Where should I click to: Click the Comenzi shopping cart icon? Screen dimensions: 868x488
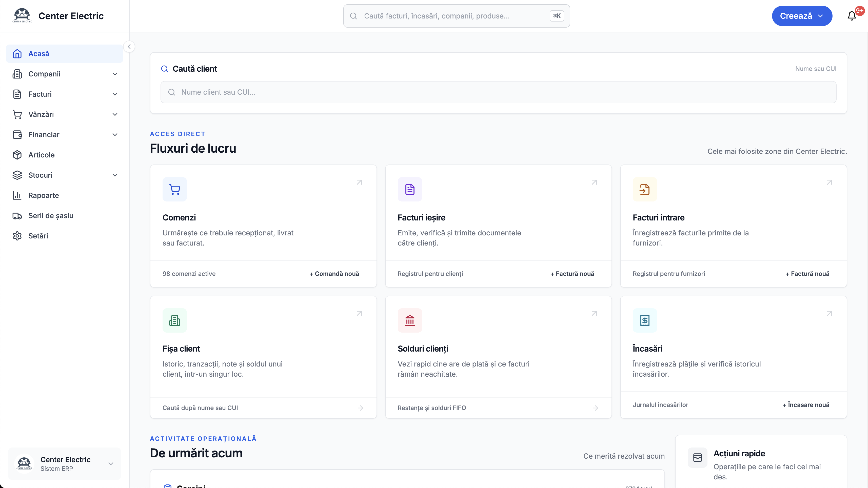[174, 189]
